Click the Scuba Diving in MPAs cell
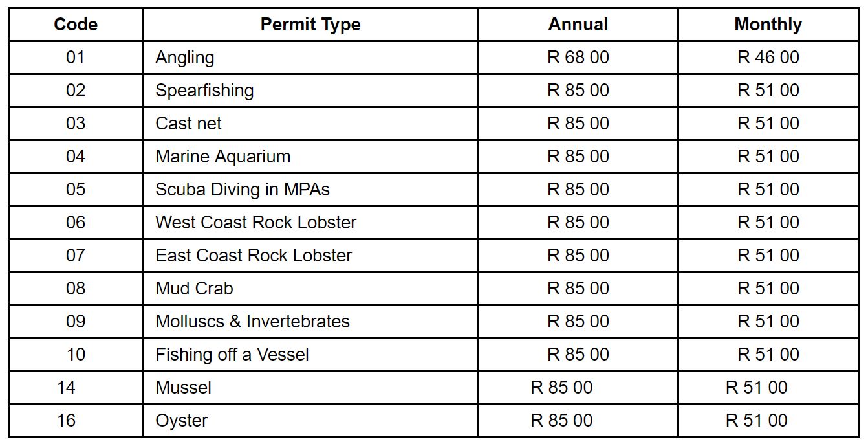Viewport: 868px width, 444px height. [x=243, y=190]
